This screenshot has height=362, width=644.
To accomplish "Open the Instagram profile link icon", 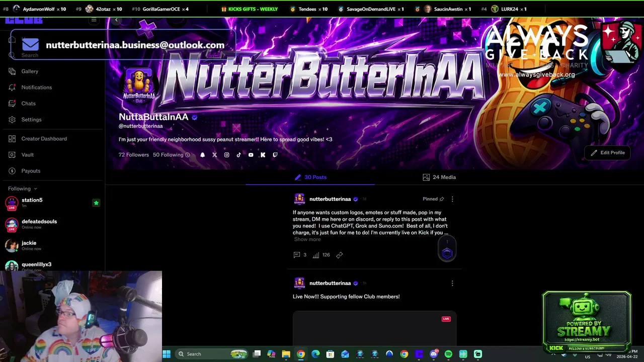I will (x=227, y=155).
